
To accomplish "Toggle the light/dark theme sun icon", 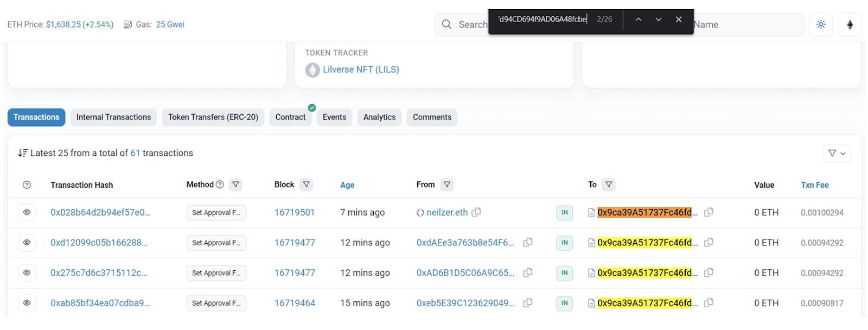I will pyautogui.click(x=821, y=24).
